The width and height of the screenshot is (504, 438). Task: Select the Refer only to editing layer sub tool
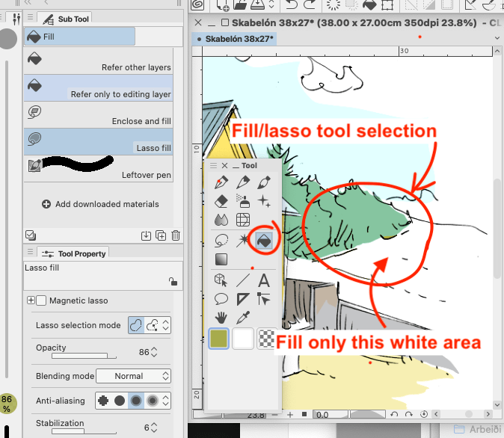pos(99,88)
